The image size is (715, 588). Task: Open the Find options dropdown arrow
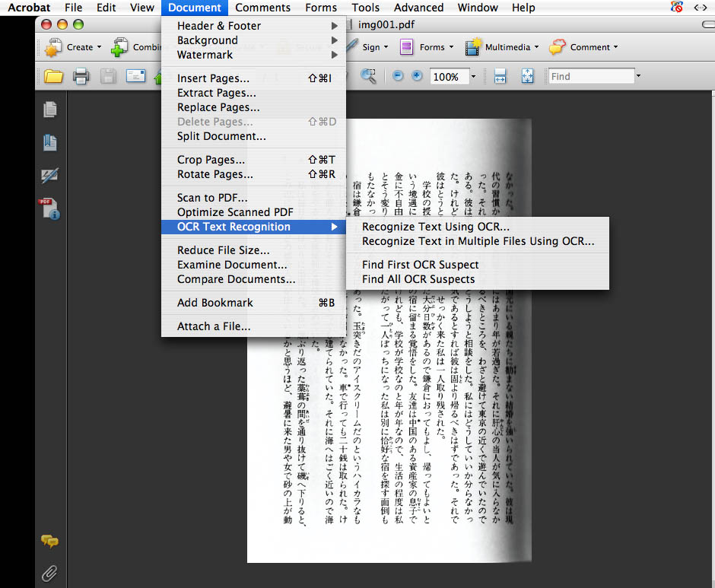click(x=638, y=76)
